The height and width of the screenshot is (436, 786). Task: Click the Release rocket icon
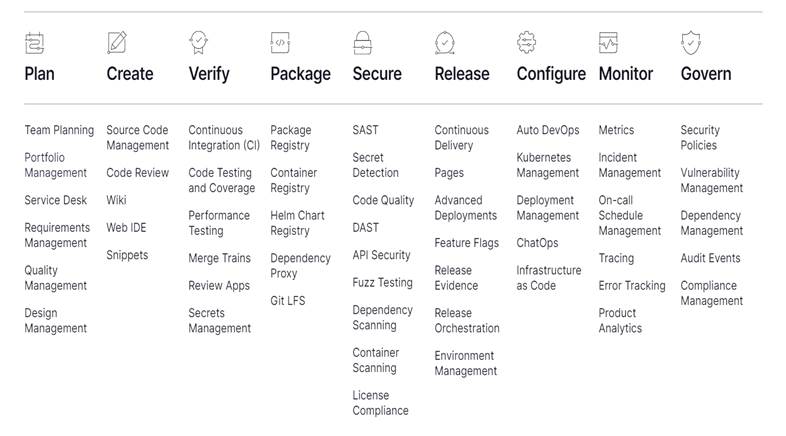pyautogui.click(x=445, y=43)
